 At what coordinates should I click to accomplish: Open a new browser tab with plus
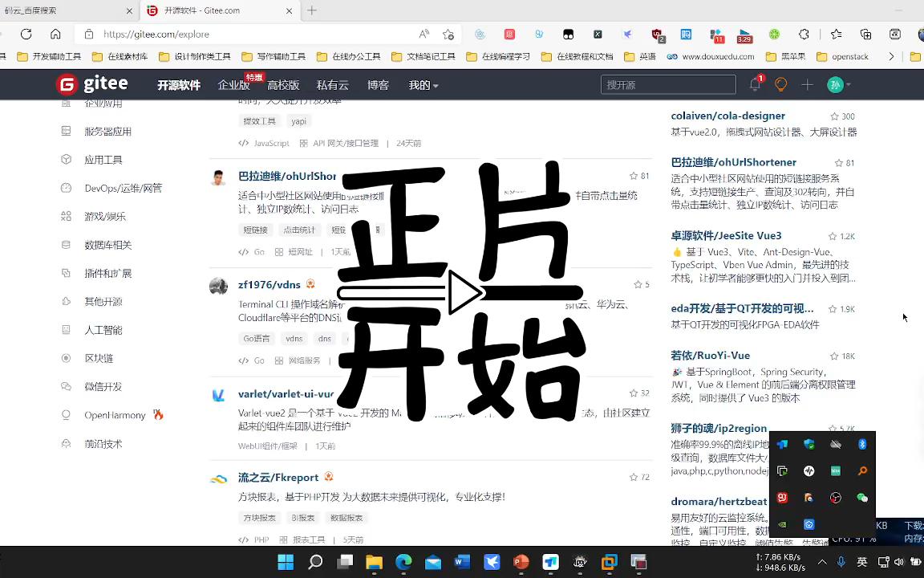click(312, 10)
